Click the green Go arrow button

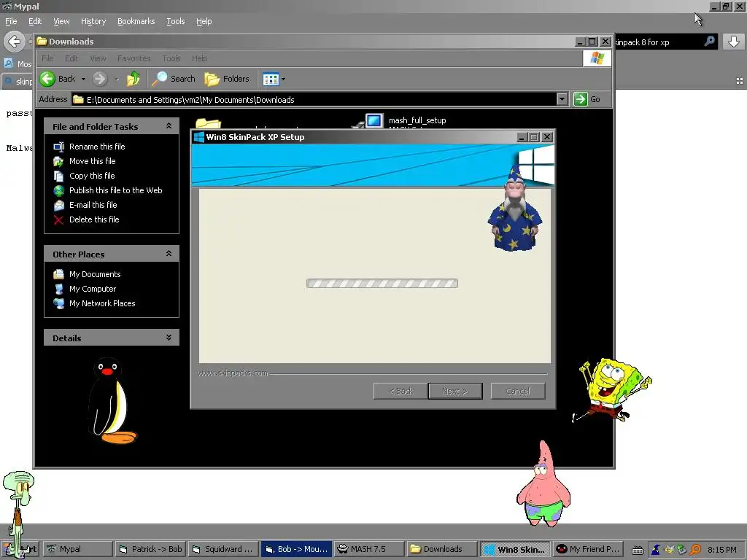[580, 99]
